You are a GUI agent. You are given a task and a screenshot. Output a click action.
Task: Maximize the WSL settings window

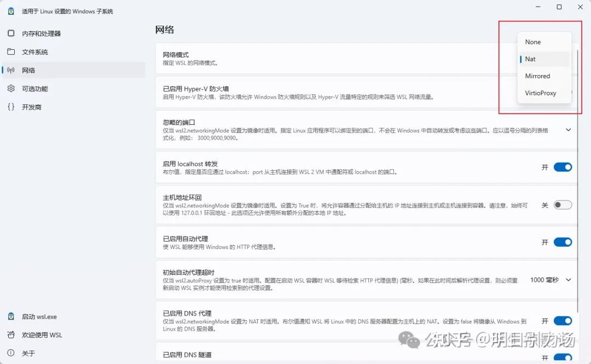click(x=559, y=7)
